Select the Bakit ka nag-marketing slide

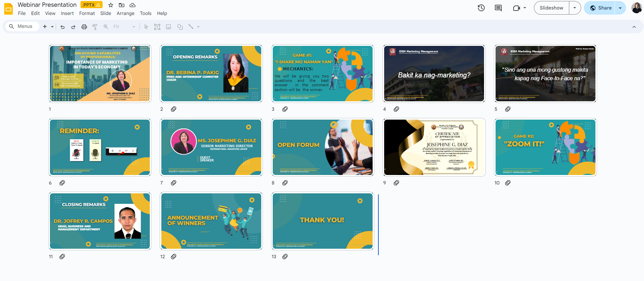pos(434,74)
